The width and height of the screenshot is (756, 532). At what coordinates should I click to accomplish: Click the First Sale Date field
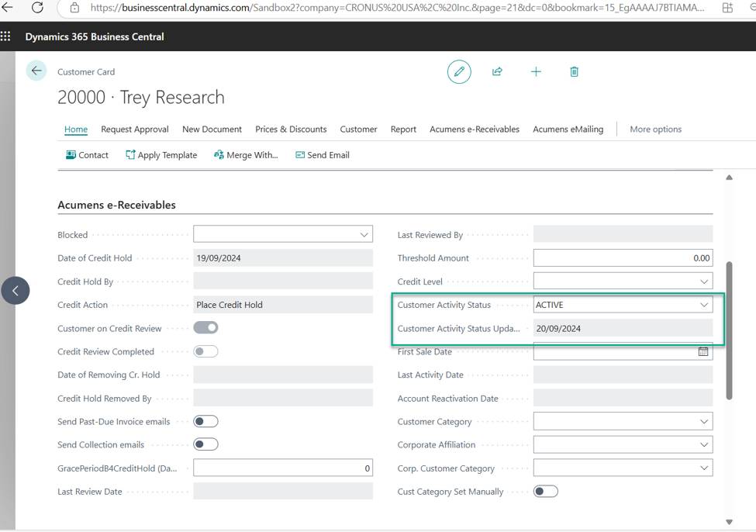(623, 351)
